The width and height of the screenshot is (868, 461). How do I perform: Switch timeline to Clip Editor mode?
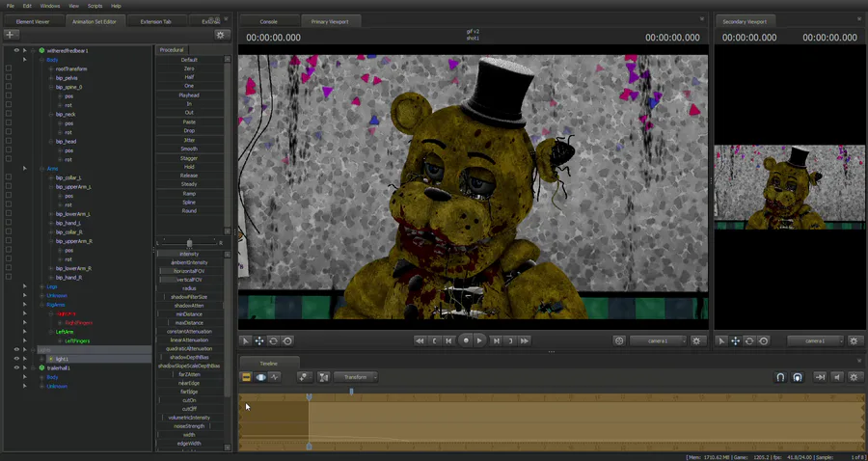(x=246, y=377)
